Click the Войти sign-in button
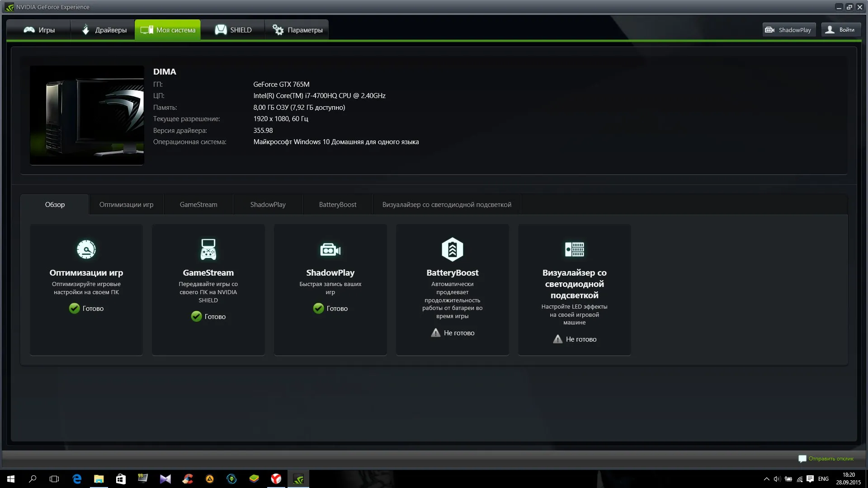 (841, 30)
